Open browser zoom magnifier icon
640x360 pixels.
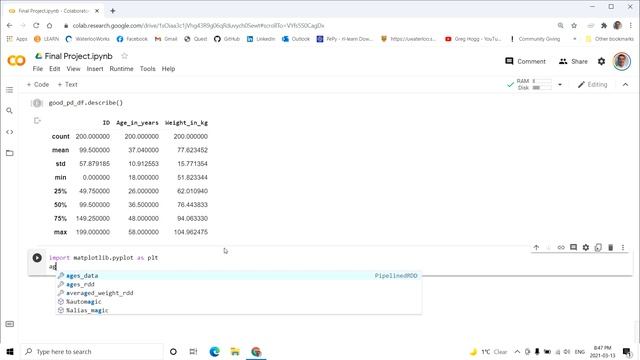point(560,25)
